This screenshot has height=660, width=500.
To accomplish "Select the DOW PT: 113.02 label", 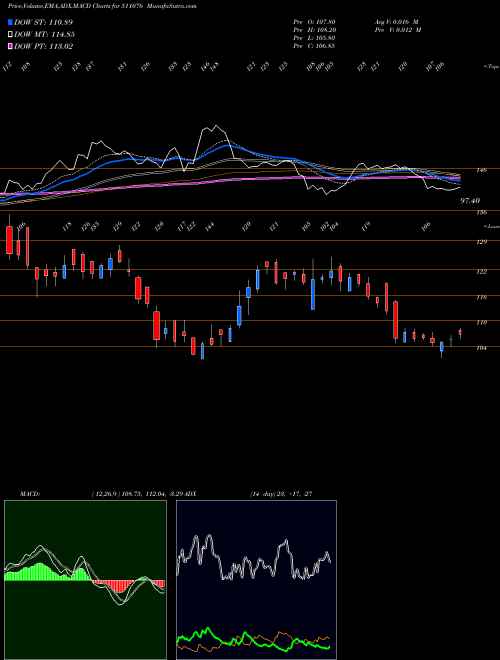I will (43, 47).
